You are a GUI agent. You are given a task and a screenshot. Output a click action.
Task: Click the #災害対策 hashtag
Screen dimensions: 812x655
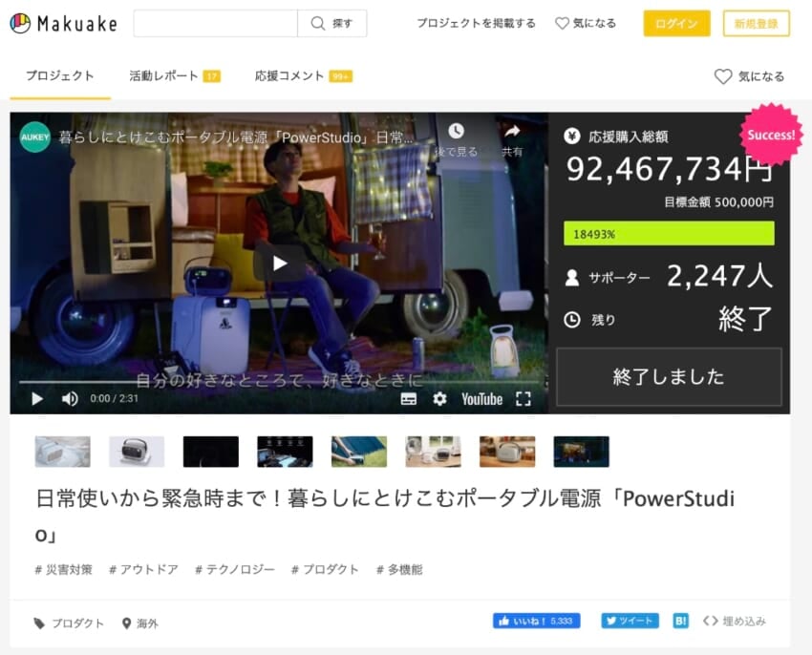click(x=64, y=569)
